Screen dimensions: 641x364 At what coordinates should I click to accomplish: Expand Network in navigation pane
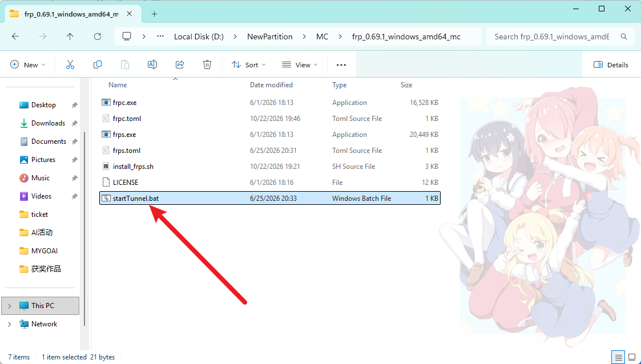click(x=9, y=324)
